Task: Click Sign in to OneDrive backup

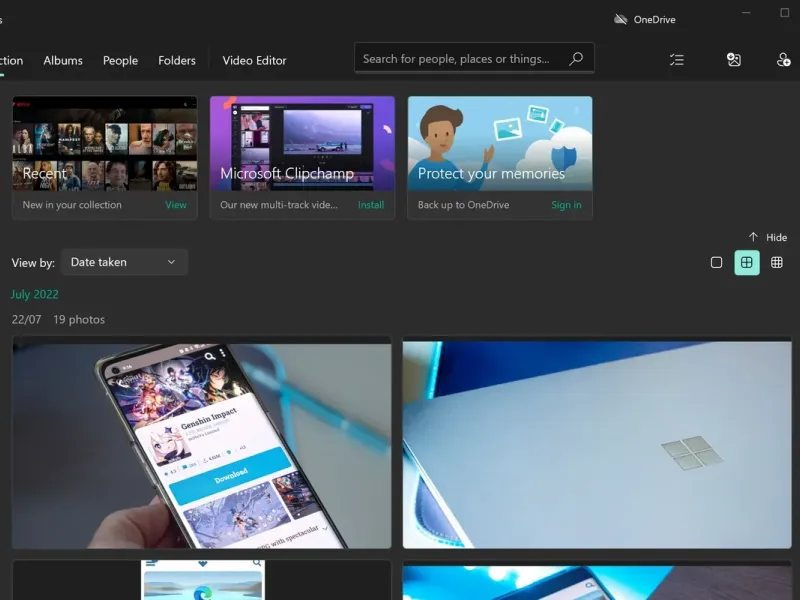Action: click(566, 205)
